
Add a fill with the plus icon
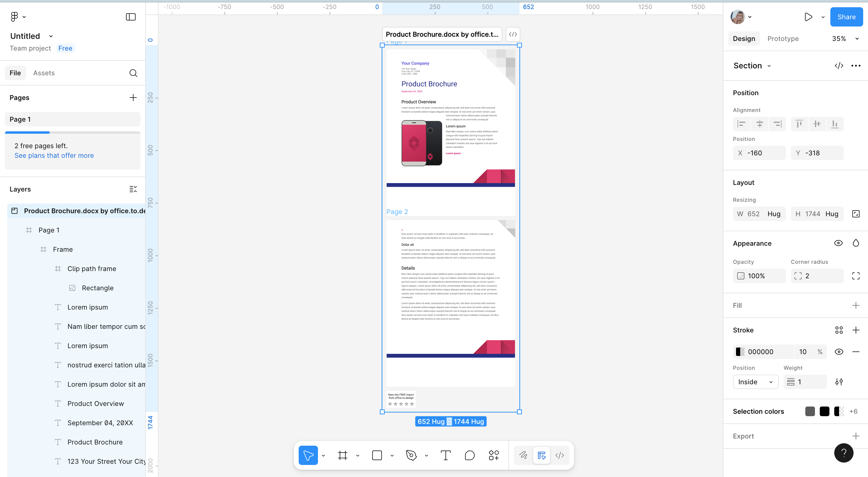[856, 305]
